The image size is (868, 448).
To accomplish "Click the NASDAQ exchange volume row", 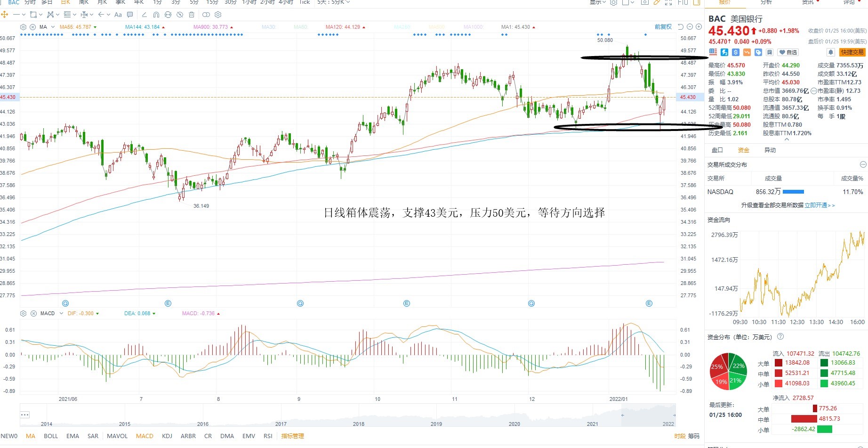I will [785, 192].
